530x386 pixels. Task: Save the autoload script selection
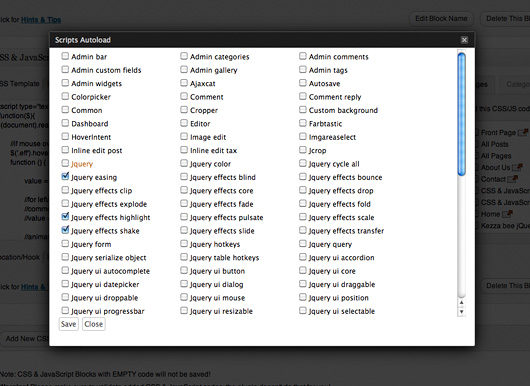point(69,324)
